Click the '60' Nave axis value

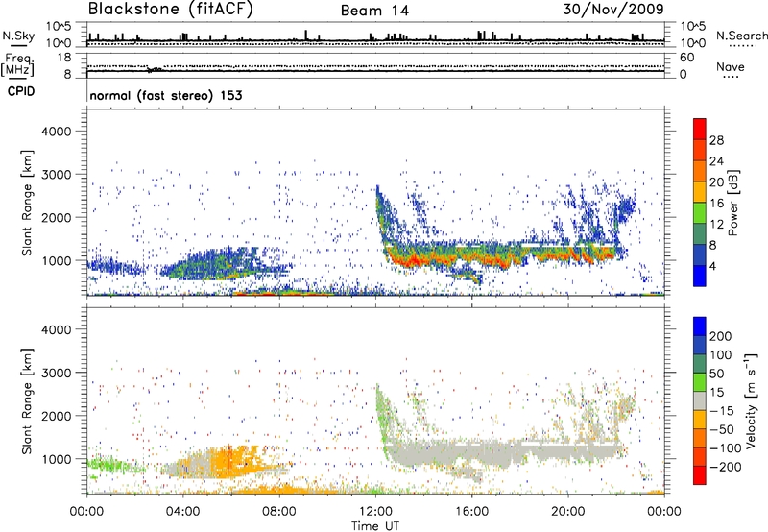click(686, 58)
